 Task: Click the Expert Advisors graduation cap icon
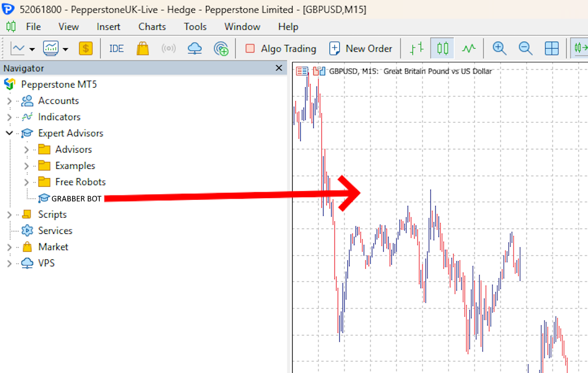(x=27, y=133)
